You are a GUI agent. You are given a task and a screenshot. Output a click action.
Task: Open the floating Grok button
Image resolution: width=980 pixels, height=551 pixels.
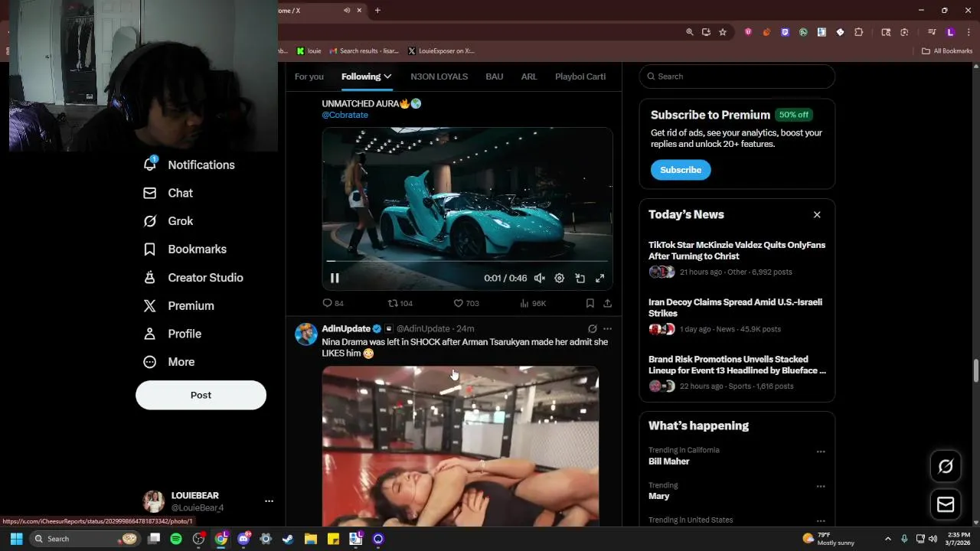pos(946,466)
